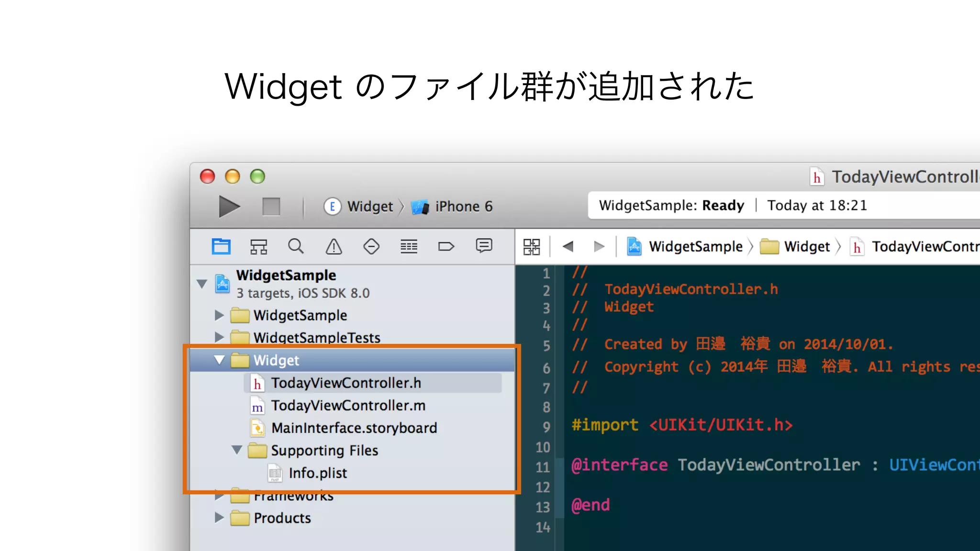Go forward in editor history
This screenshot has height=551, width=980.
click(x=599, y=246)
